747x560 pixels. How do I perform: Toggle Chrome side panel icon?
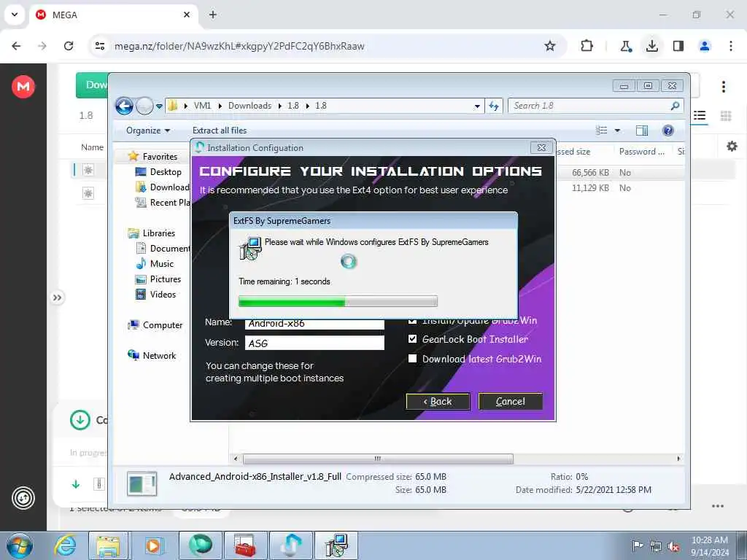tap(678, 46)
